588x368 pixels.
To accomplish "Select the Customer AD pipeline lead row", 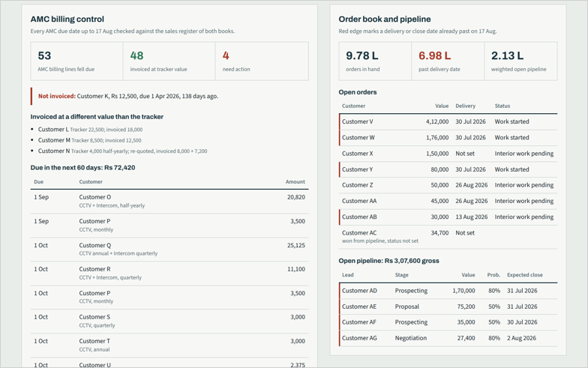I will click(448, 291).
